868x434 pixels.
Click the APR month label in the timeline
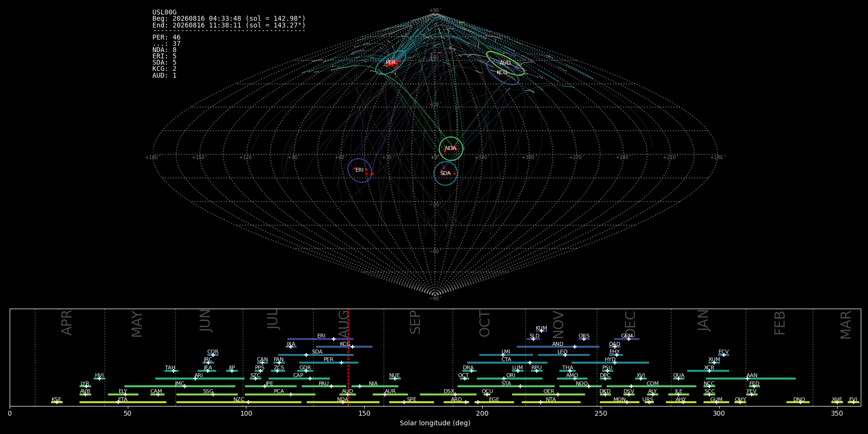pyautogui.click(x=67, y=323)
